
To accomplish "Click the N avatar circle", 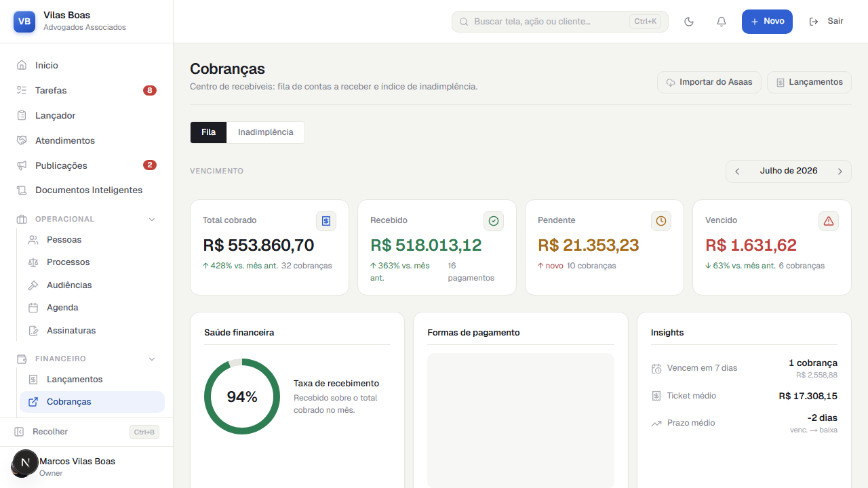I will tap(26, 463).
